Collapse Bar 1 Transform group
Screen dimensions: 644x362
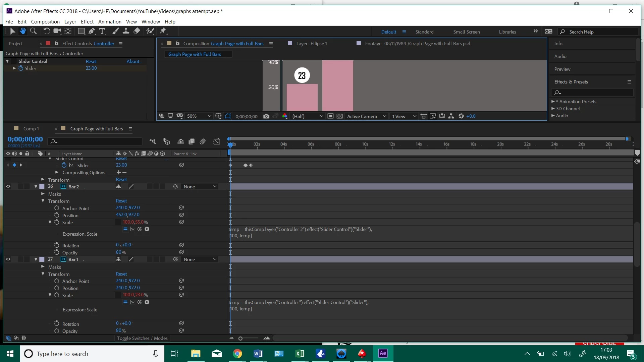click(43, 274)
